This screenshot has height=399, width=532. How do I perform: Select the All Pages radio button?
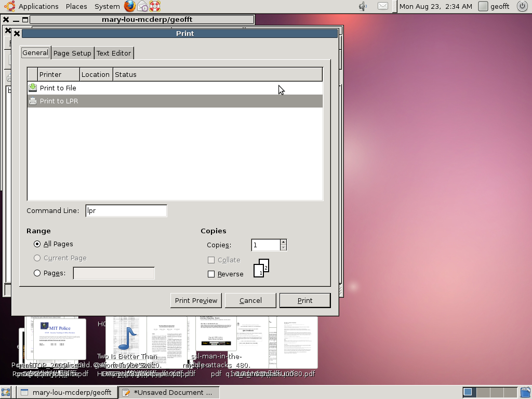(x=37, y=244)
